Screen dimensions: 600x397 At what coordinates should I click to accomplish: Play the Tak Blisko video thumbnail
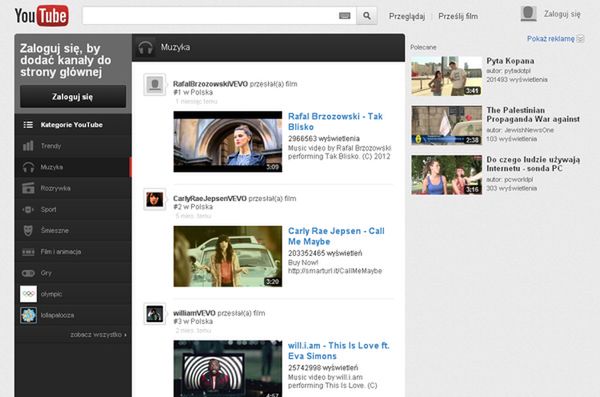pyautogui.click(x=228, y=142)
